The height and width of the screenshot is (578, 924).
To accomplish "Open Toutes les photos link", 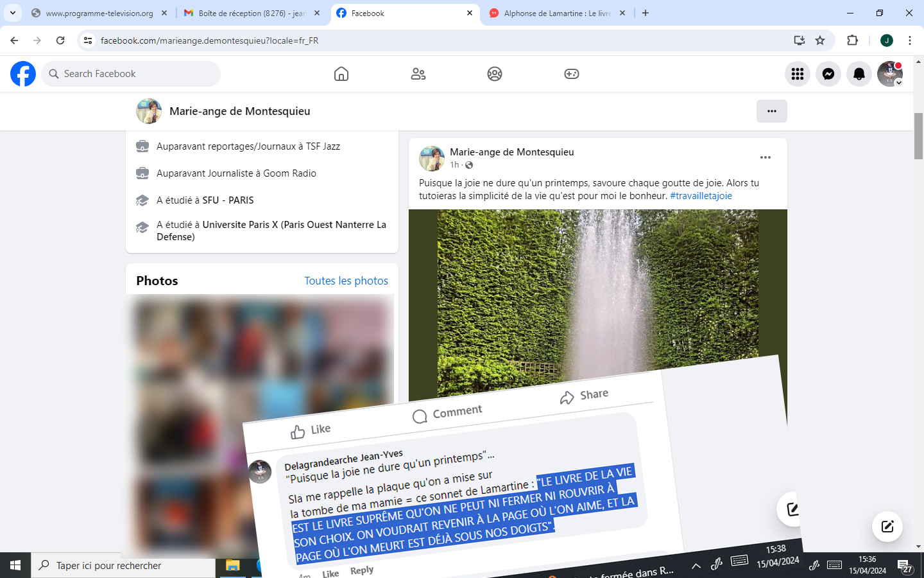I will click(x=346, y=281).
